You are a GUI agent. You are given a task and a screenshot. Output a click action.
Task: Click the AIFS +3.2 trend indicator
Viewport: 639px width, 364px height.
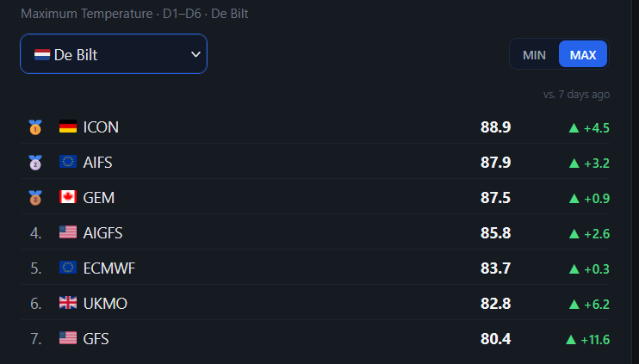(x=589, y=163)
